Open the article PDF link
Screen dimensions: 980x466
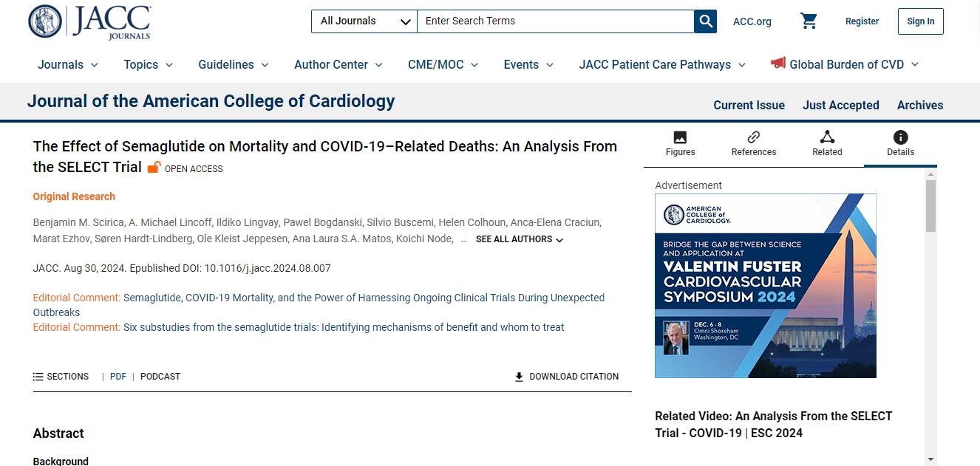click(118, 377)
